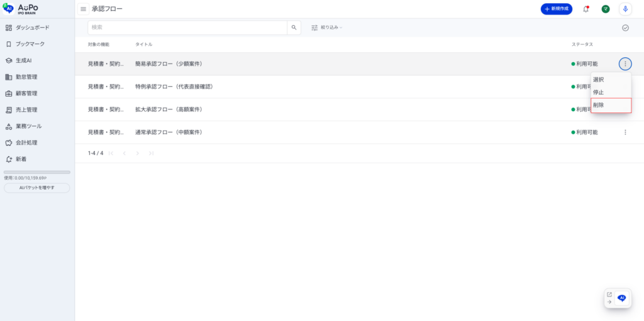Open the notifications bell

(x=586, y=9)
